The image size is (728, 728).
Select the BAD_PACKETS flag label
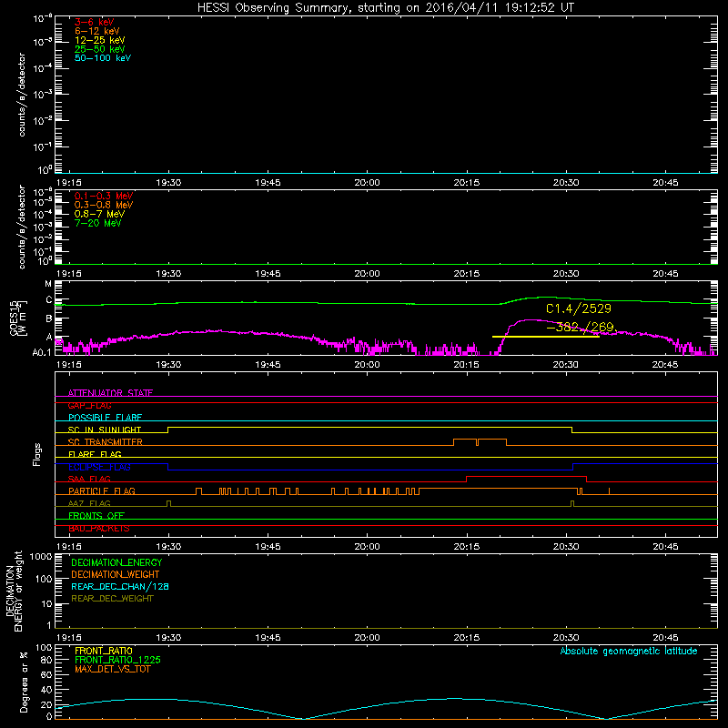99,528
